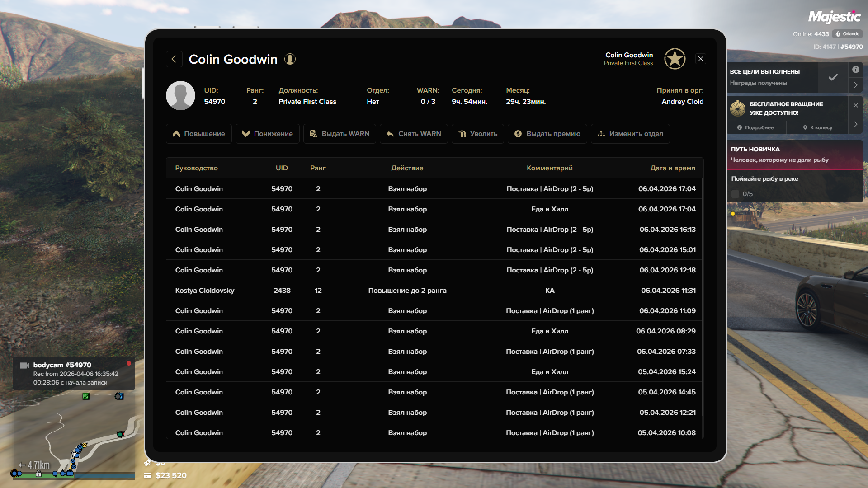This screenshot has width=868, height=488.
Task: Click the profile badge icon next to name
Action: coord(290,59)
